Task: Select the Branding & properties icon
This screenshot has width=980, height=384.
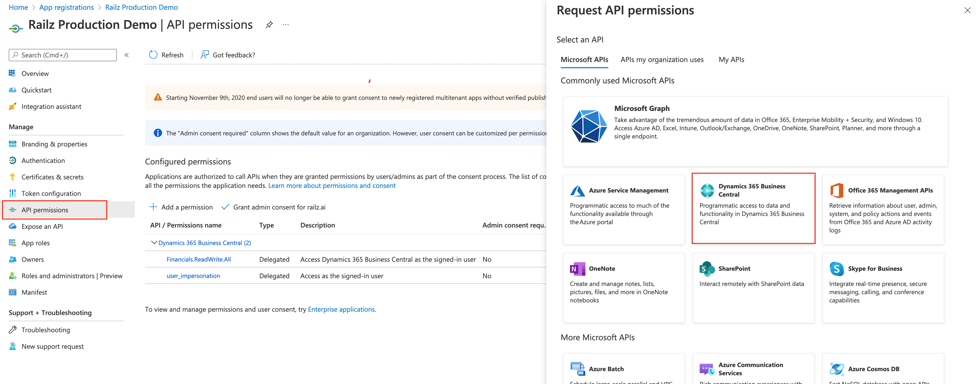Action: 13,144
